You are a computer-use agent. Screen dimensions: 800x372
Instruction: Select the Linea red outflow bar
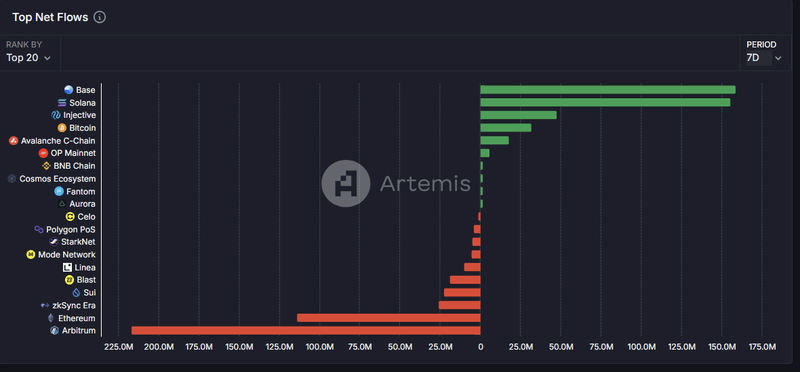tap(472, 267)
